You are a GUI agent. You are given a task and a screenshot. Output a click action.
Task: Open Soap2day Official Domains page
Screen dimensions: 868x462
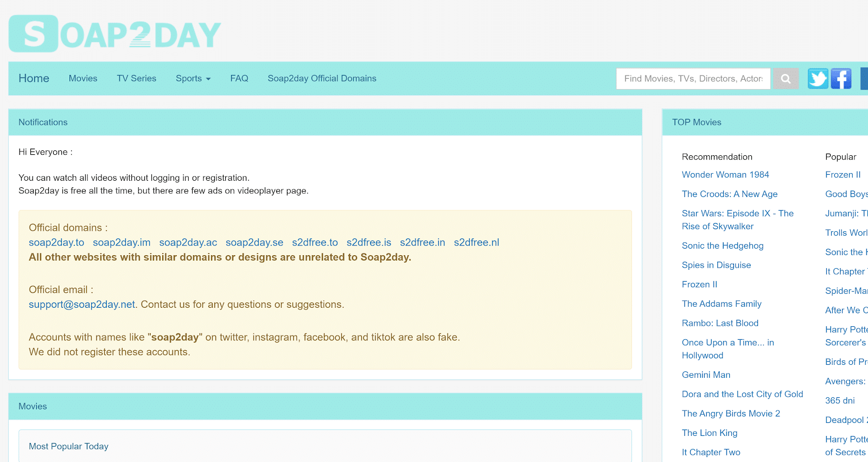pos(322,78)
